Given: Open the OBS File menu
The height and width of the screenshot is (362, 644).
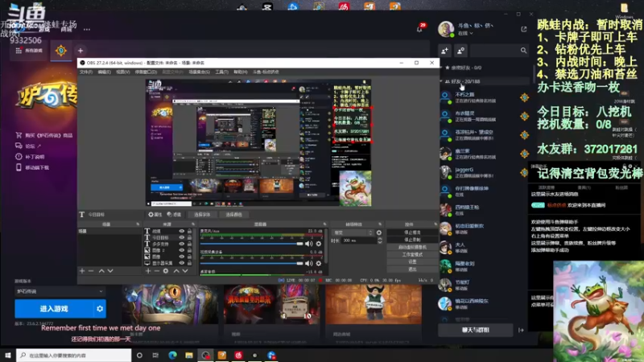Looking at the screenshot, I should [86, 72].
